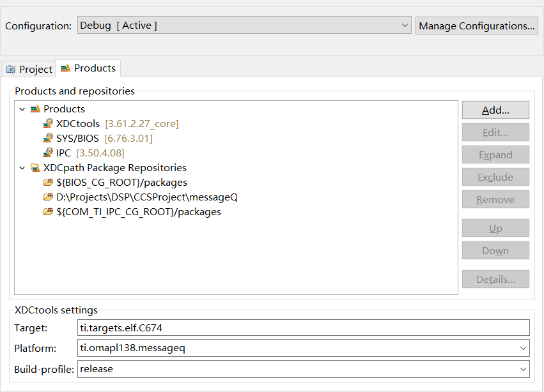Open the Platform dropdown list
Screen dimensions: 544x392
524,348
